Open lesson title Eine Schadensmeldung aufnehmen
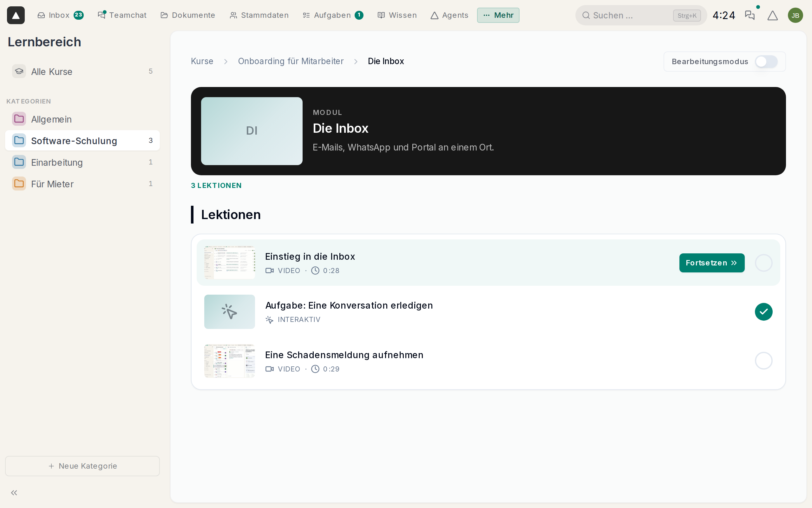812x508 pixels. pyautogui.click(x=344, y=355)
